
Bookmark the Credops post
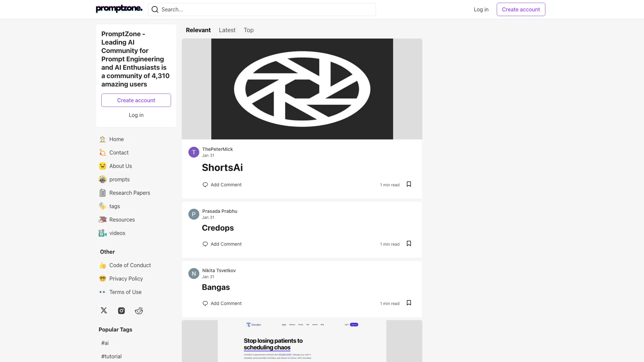tap(409, 244)
